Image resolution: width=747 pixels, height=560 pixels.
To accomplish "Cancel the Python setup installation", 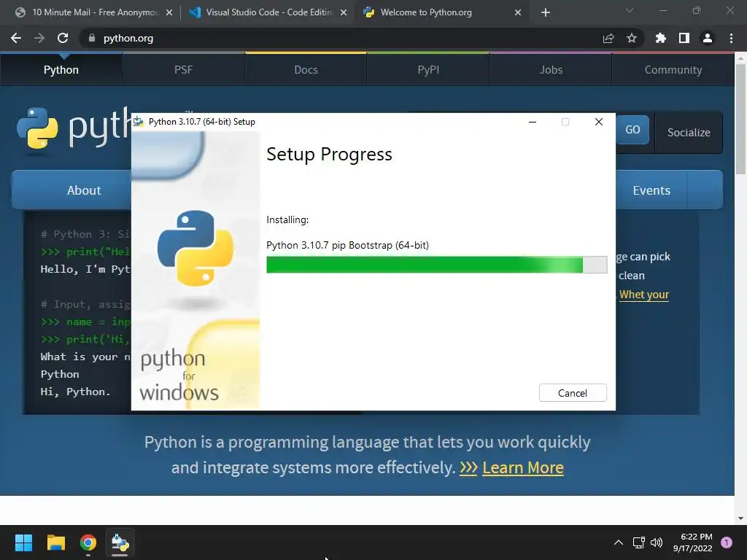I will (573, 393).
